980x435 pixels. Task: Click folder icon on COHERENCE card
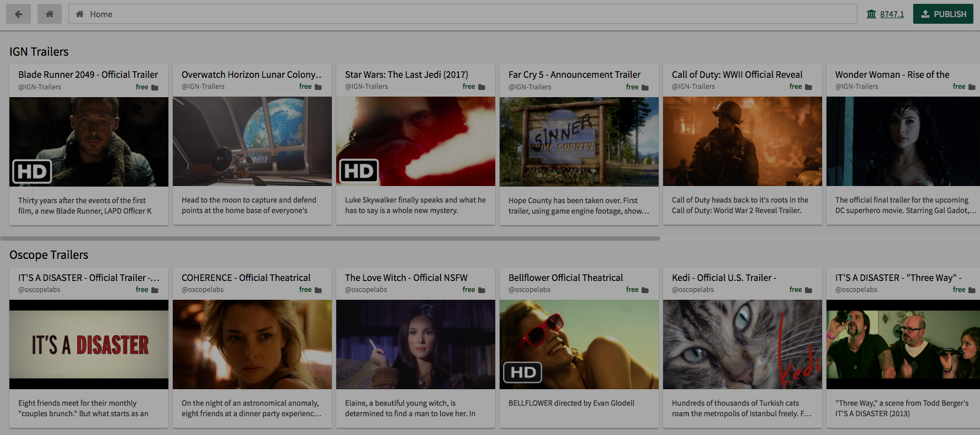319,290
